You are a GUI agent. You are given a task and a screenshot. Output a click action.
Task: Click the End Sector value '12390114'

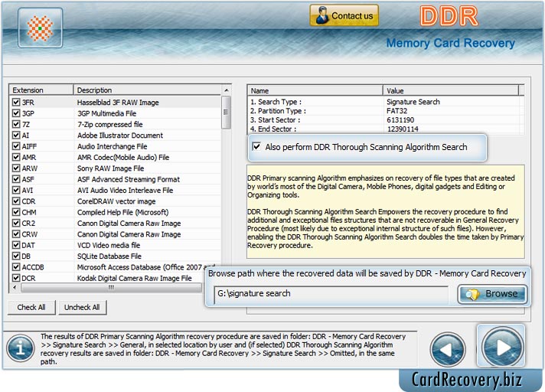[403, 129]
